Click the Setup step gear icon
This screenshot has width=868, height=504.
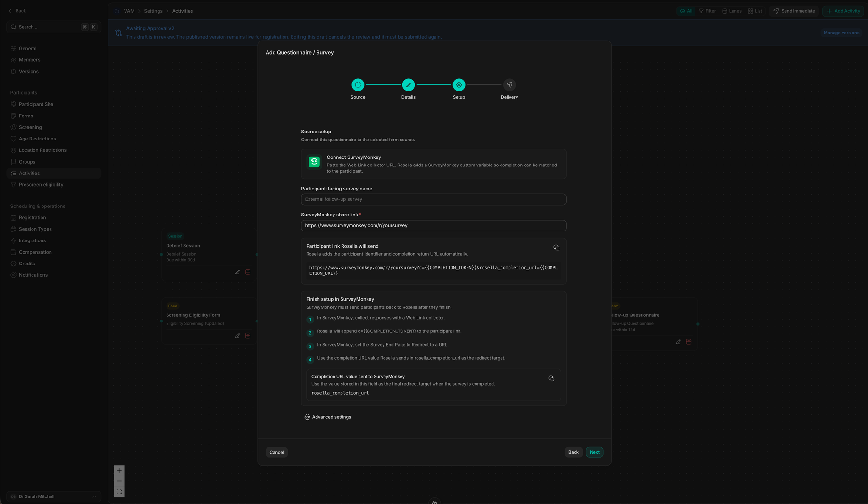click(459, 85)
